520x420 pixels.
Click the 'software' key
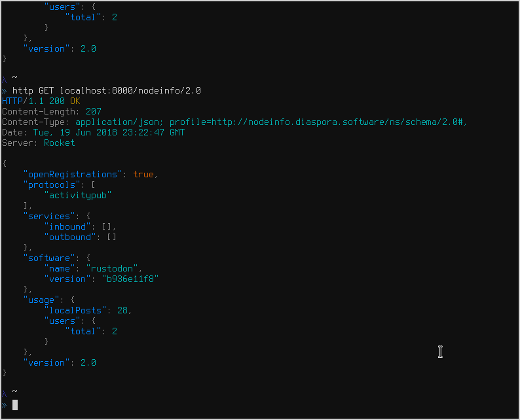pyautogui.click(x=49, y=258)
